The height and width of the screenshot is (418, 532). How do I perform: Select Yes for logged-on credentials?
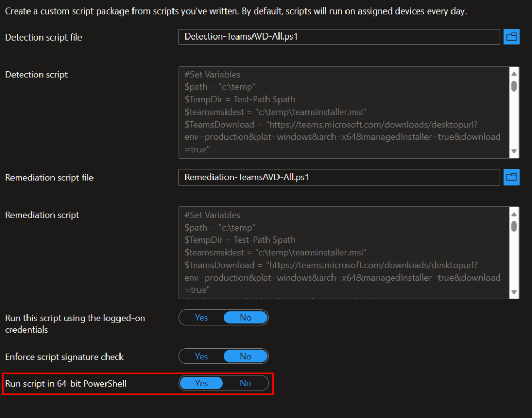[x=202, y=318]
